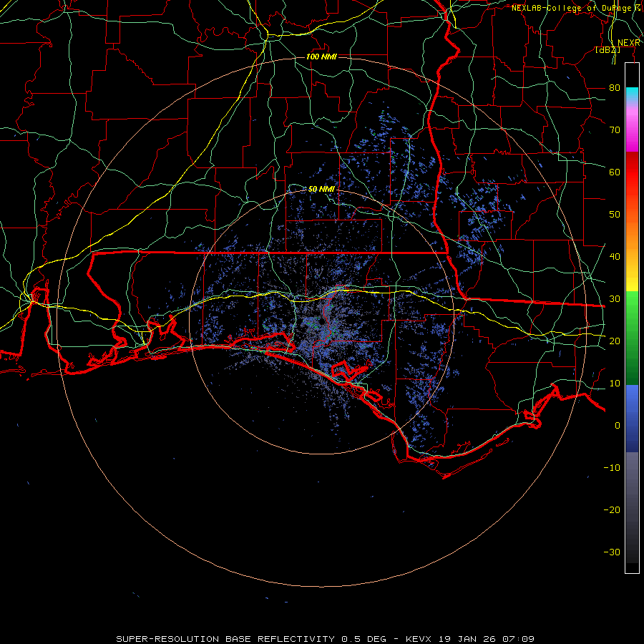Click the 80 value on dBZ scale
This screenshot has height=644, width=644.
pos(615,87)
